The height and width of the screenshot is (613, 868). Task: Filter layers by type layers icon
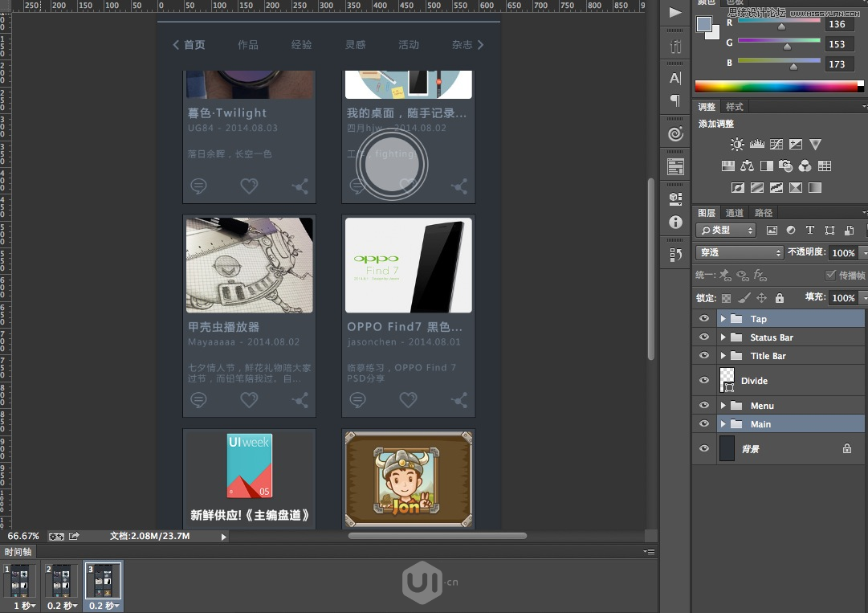809,231
